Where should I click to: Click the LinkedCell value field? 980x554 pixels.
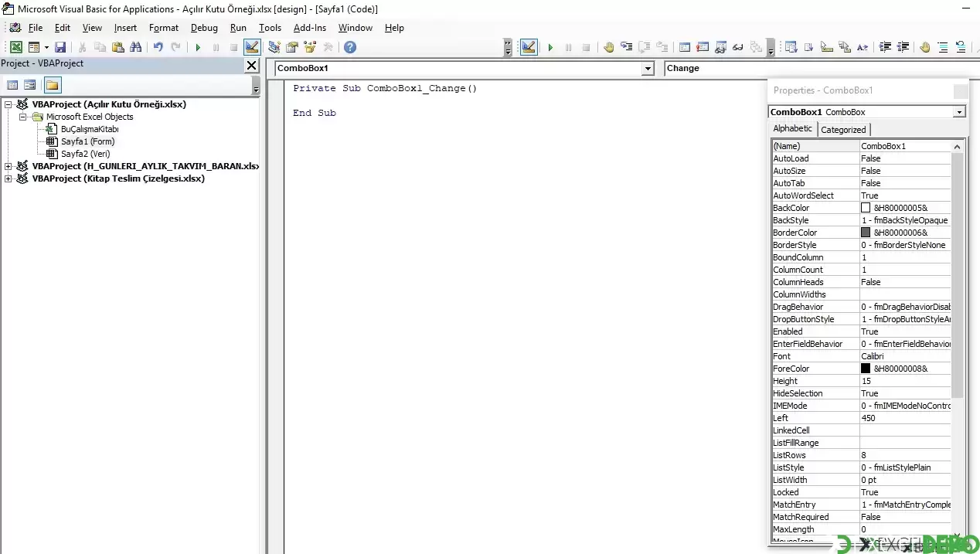click(905, 430)
